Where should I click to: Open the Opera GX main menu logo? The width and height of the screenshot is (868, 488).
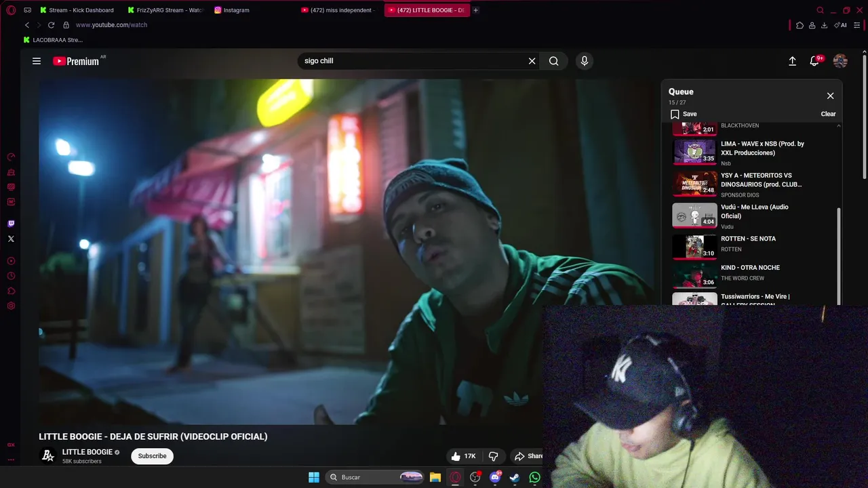(x=11, y=10)
